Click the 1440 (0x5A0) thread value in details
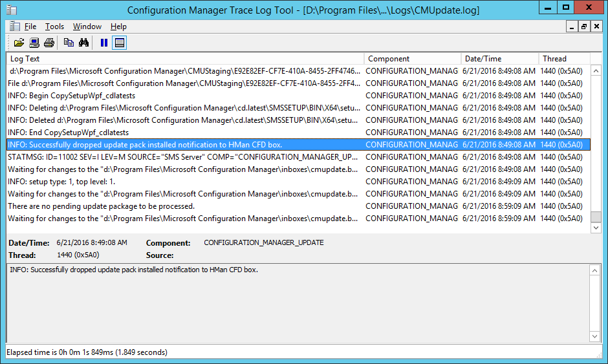Screen dimensions: 608x364 [x=78, y=255]
